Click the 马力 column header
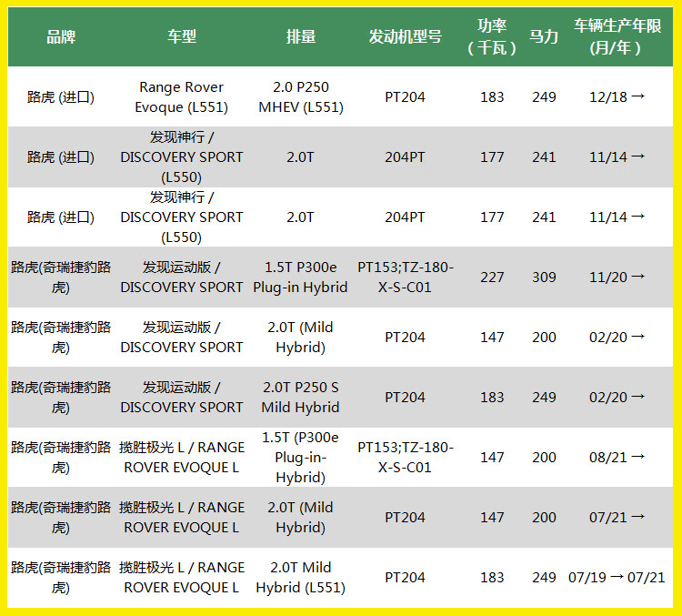This screenshot has height=616, width=682. [544, 36]
